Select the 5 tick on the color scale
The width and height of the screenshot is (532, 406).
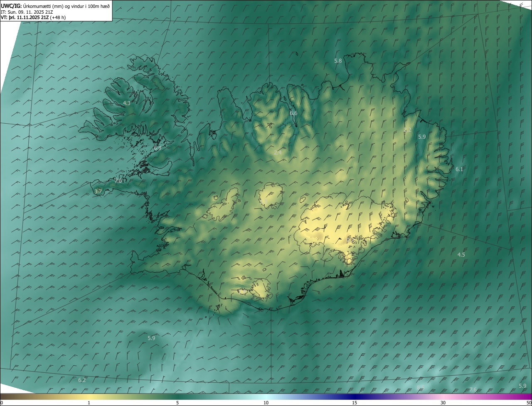click(x=177, y=403)
